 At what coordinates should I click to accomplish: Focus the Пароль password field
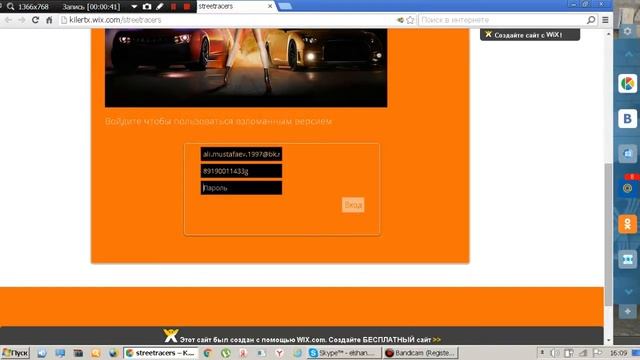[x=241, y=188]
